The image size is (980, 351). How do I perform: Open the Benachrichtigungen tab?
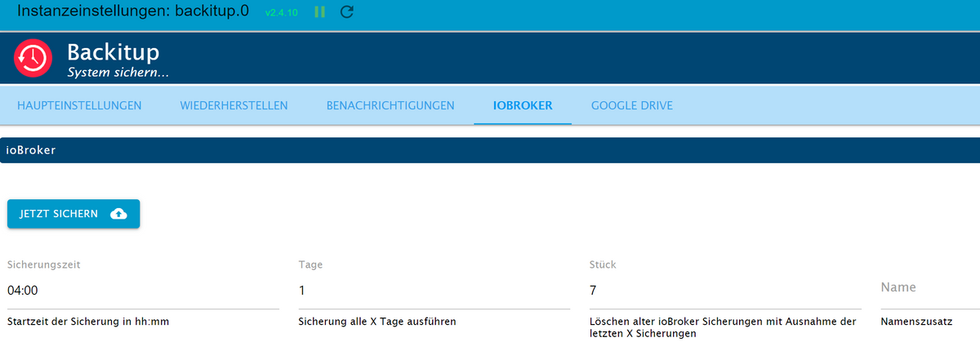coord(390,105)
